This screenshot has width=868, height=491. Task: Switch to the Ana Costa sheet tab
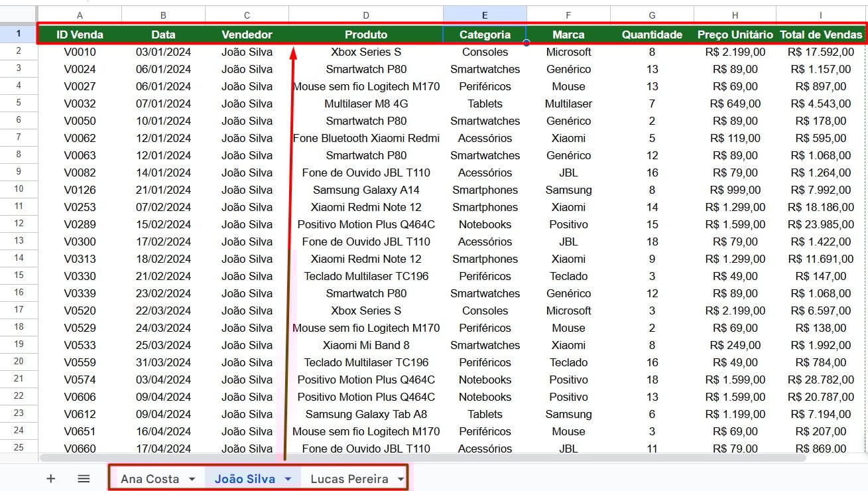150,478
